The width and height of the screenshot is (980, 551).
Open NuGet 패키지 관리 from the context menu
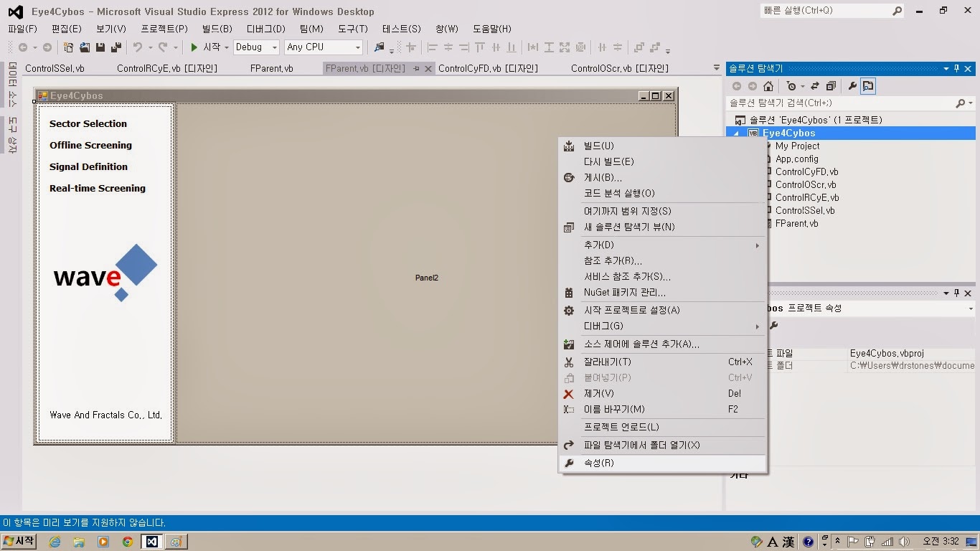tap(624, 292)
